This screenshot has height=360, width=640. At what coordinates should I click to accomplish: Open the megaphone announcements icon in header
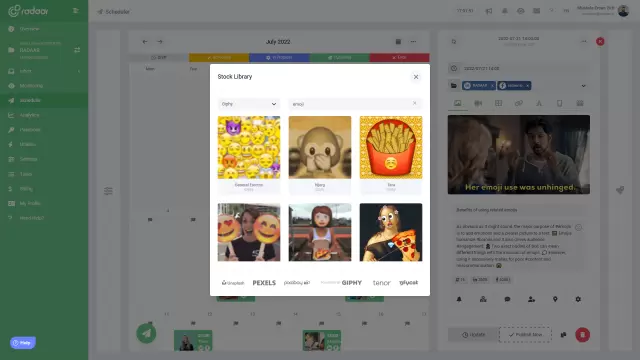(489, 11)
